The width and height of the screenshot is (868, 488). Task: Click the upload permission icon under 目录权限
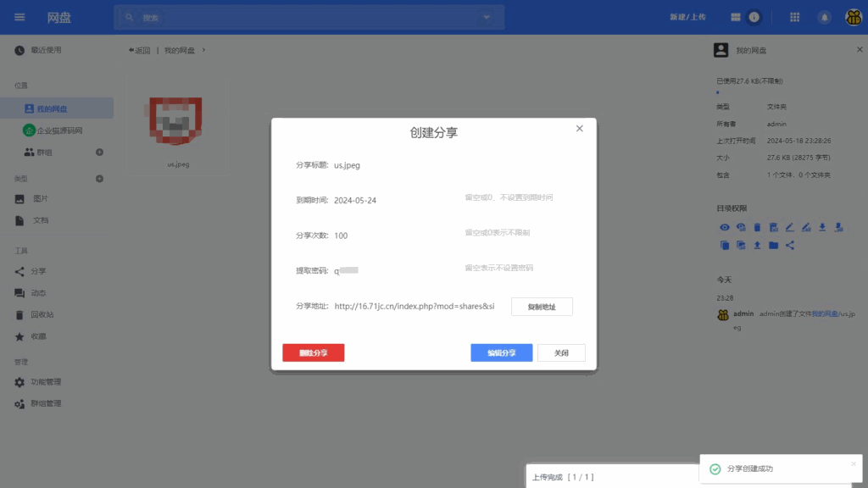pyautogui.click(x=757, y=245)
